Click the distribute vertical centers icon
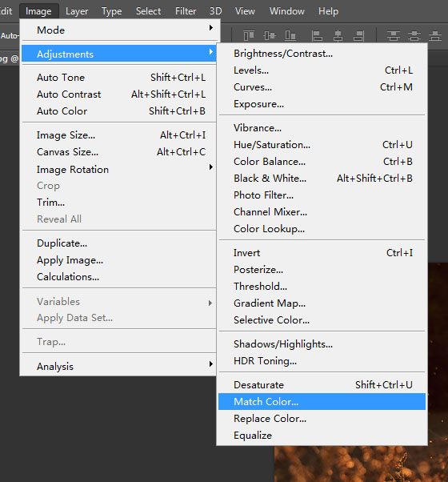The width and height of the screenshot is (448, 482). [414, 36]
